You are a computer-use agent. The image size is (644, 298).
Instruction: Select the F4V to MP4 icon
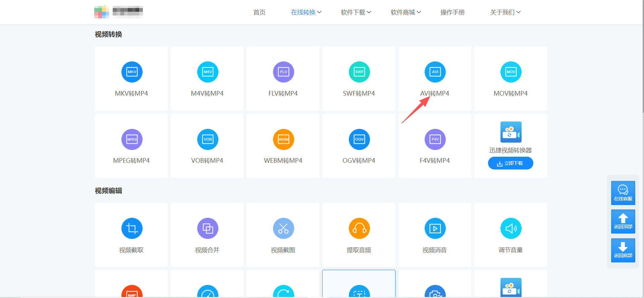pos(435,139)
